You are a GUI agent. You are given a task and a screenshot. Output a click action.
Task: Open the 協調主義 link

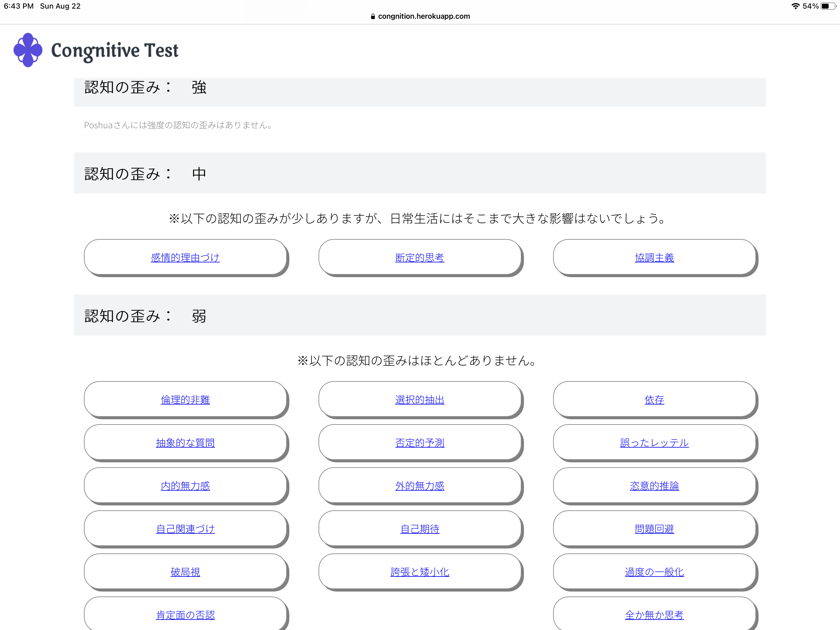coord(654,257)
